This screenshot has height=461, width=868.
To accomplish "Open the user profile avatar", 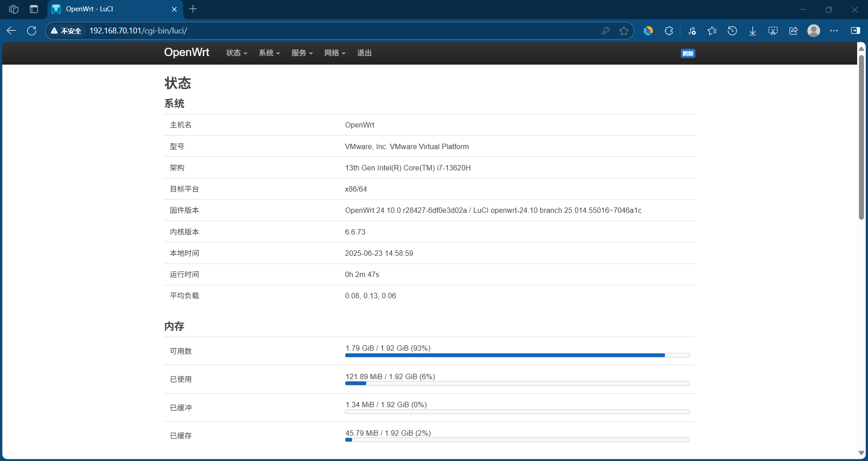I will [814, 31].
